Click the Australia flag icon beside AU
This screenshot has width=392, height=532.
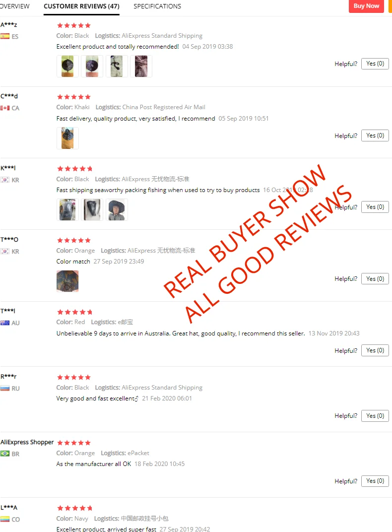click(x=5, y=323)
